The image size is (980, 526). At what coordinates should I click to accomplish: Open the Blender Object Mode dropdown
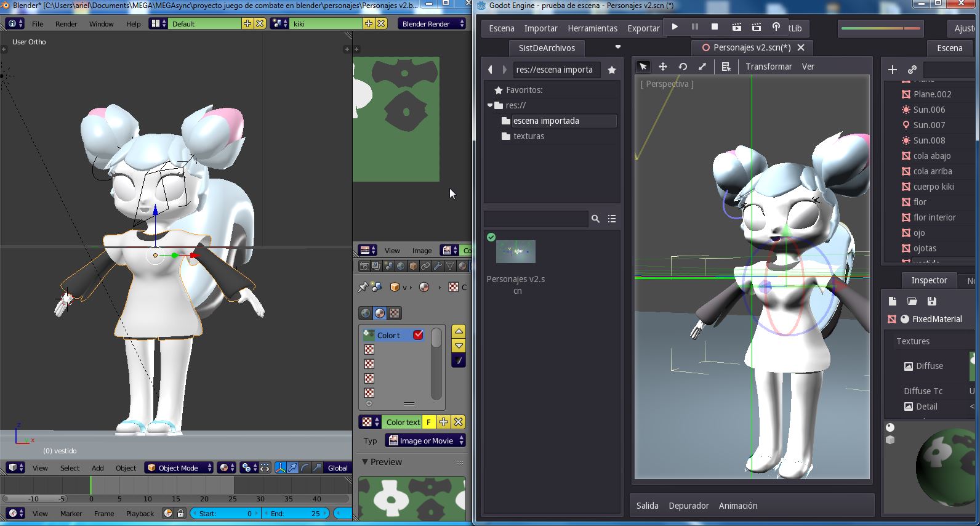point(179,468)
